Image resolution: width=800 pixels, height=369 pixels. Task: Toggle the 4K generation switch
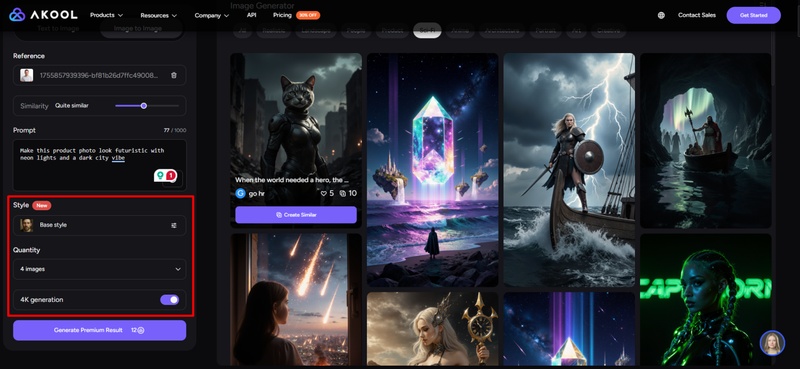tap(170, 300)
